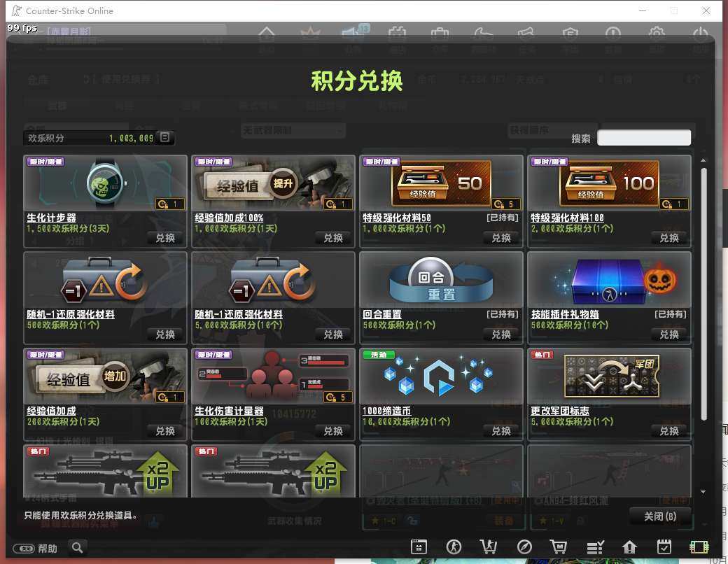Click 兑换 for 生化计步器
The width and height of the screenshot is (728, 564).
tap(164, 238)
